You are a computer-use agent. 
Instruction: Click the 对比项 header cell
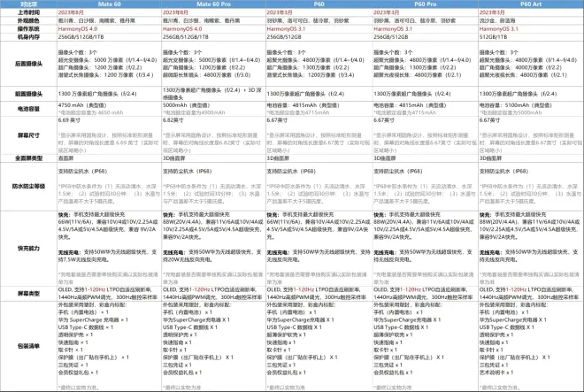(28, 4)
